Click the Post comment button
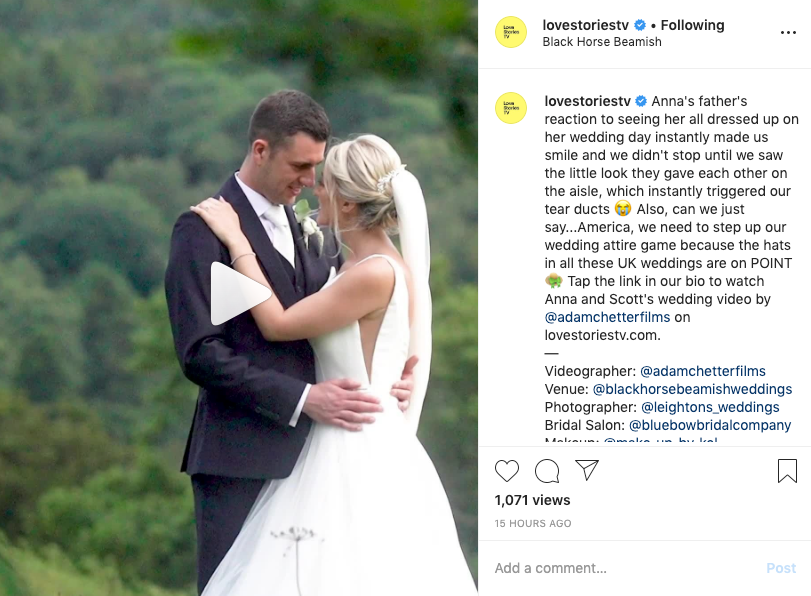811x596 pixels. point(781,568)
